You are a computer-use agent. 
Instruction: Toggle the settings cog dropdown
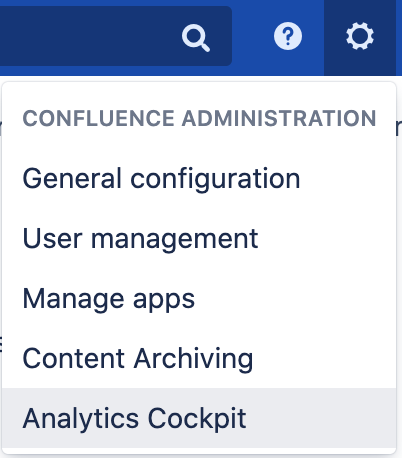point(360,36)
